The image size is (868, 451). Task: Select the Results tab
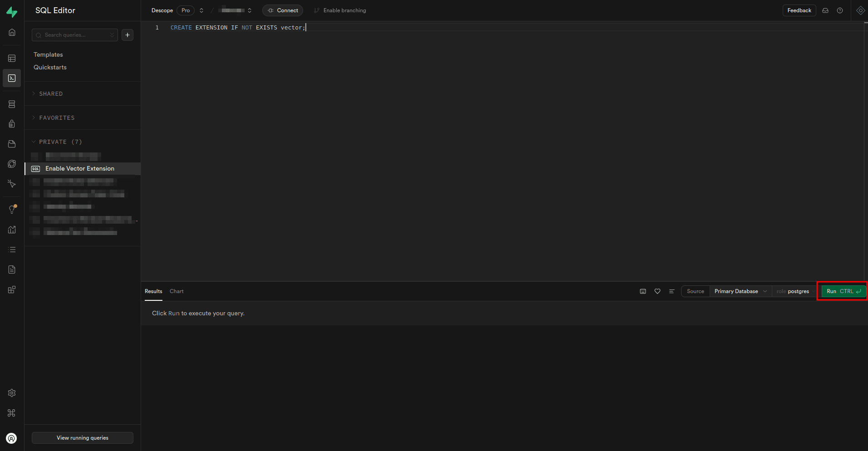point(153,291)
